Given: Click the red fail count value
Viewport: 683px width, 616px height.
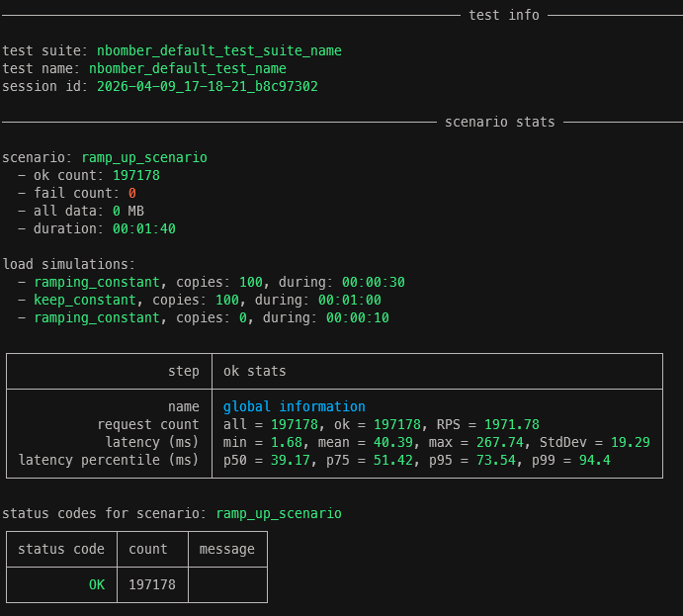Looking at the screenshot, I should (x=131, y=193).
